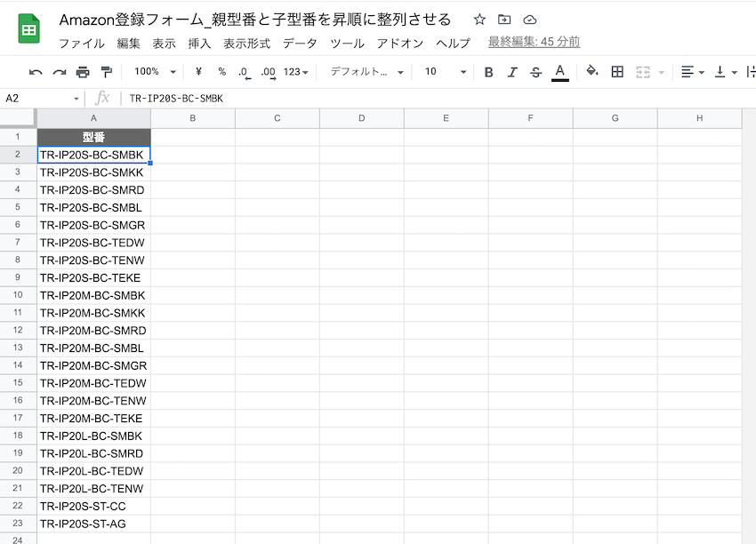Viewport: 756px width, 544px height.
Task: Click the print icon
Action: (x=83, y=72)
